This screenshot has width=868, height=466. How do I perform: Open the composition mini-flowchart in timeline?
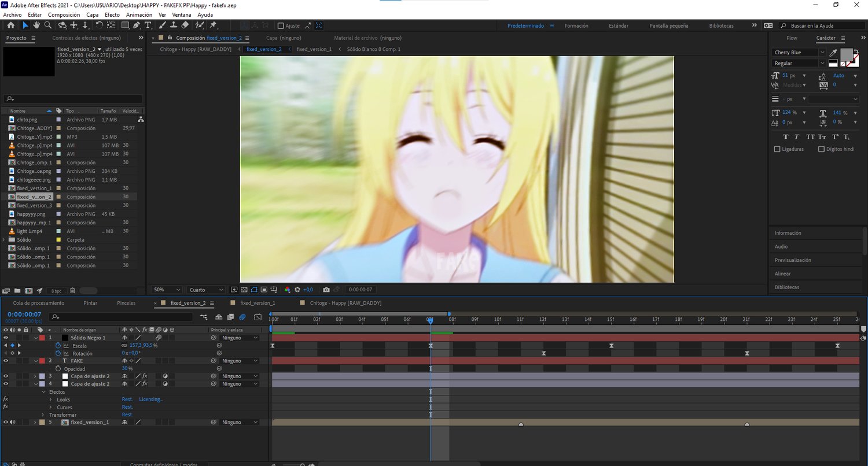203,317
